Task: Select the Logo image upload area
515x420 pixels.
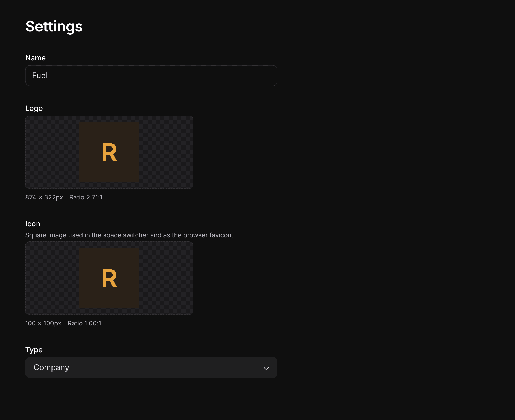Action: click(109, 152)
